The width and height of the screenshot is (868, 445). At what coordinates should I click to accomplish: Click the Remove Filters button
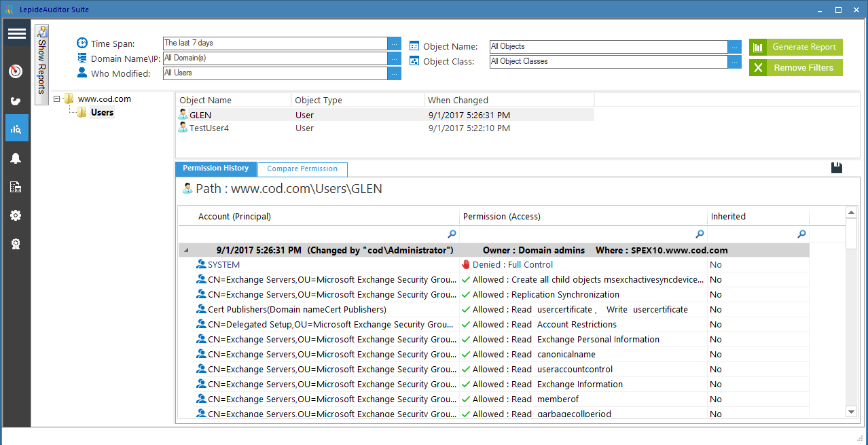pos(796,68)
